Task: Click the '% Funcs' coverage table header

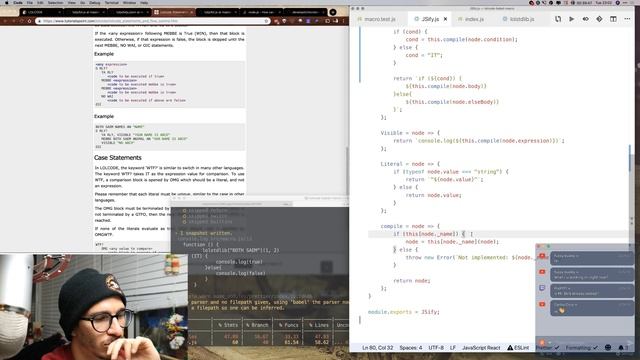Action: click(x=289, y=325)
